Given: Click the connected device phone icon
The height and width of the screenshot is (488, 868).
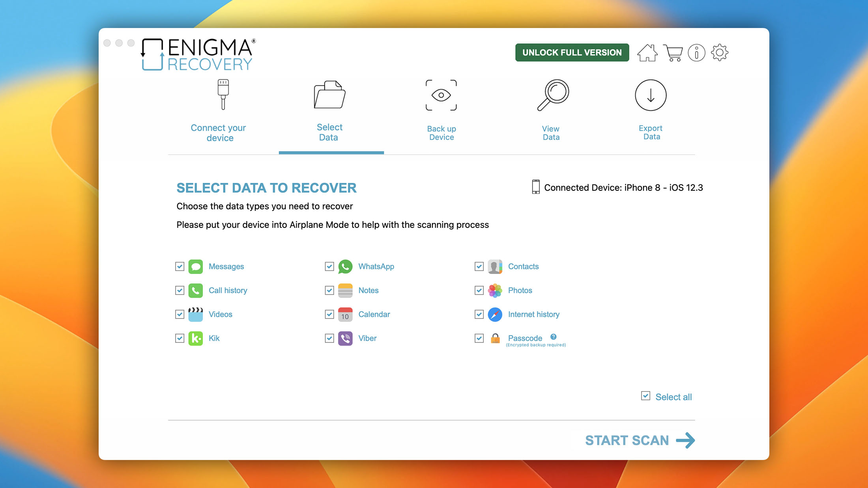Looking at the screenshot, I should coord(536,187).
